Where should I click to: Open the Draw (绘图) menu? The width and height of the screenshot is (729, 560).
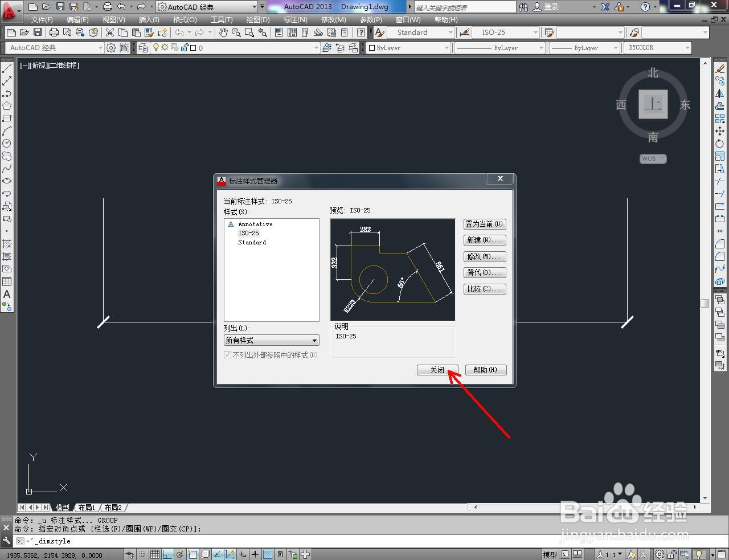[258, 19]
